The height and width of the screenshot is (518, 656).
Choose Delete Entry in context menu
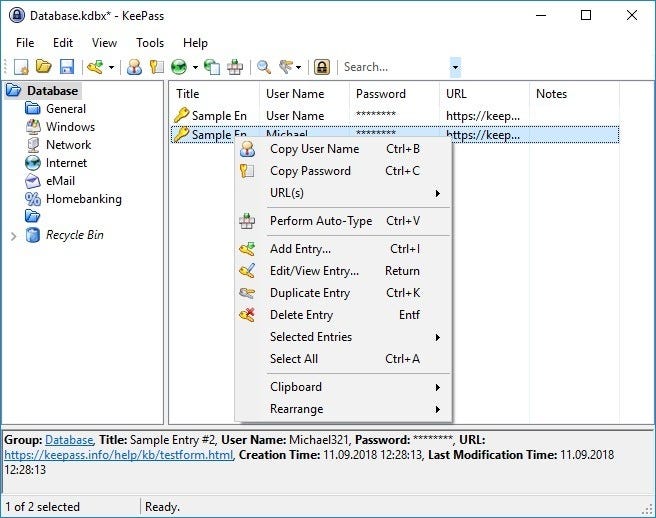(x=343, y=315)
